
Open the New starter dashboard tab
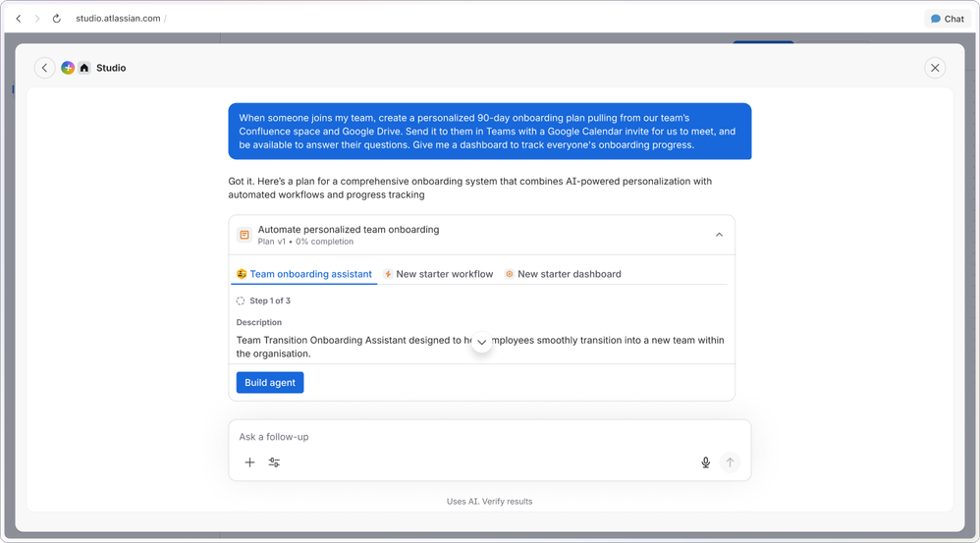click(563, 274)
